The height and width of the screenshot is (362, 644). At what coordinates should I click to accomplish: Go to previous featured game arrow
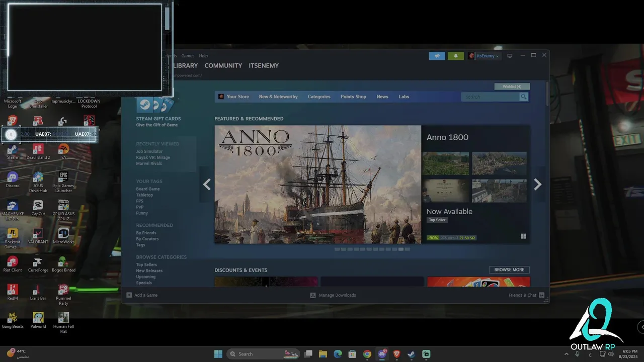point(207,185)
